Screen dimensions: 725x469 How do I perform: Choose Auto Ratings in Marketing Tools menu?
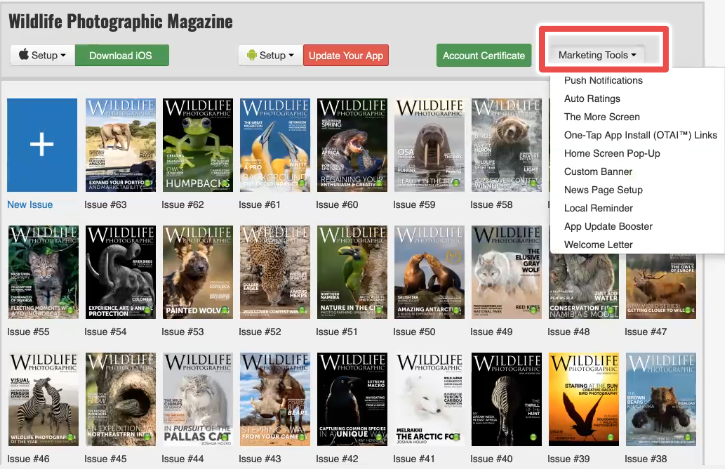click(x=592, y=99)
